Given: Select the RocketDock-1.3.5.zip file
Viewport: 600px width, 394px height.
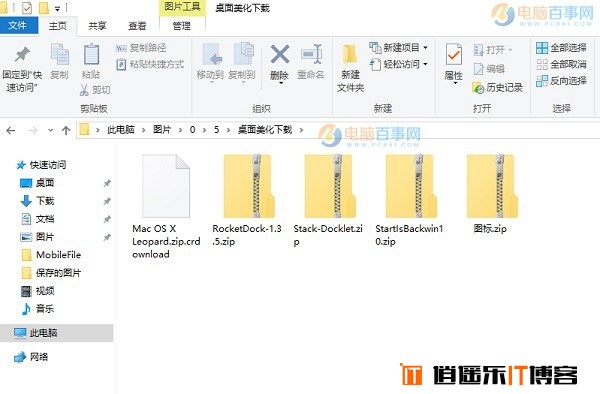Looking at the screenshot, I should tap(247, 200).
